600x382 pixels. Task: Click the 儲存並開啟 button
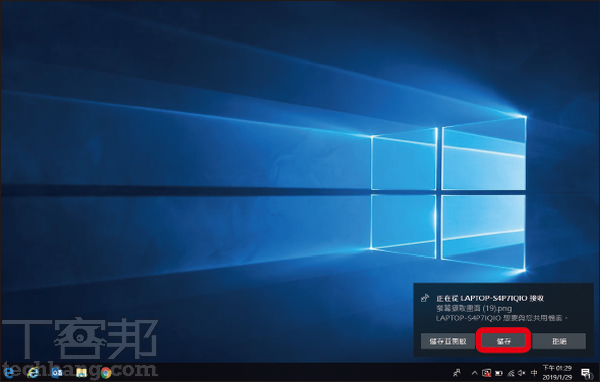coord(448,341)
